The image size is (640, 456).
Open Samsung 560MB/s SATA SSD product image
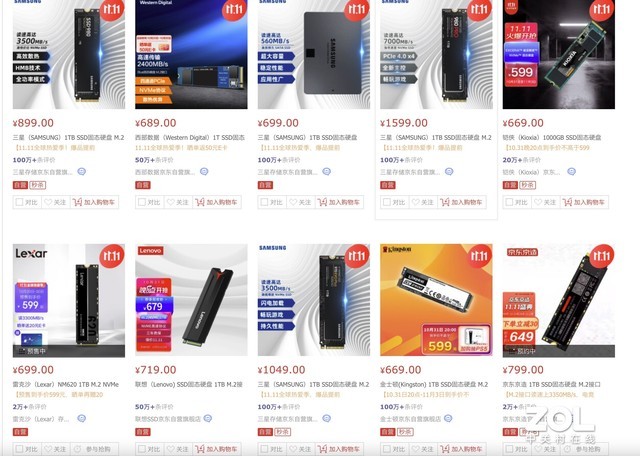coord(314,54)
